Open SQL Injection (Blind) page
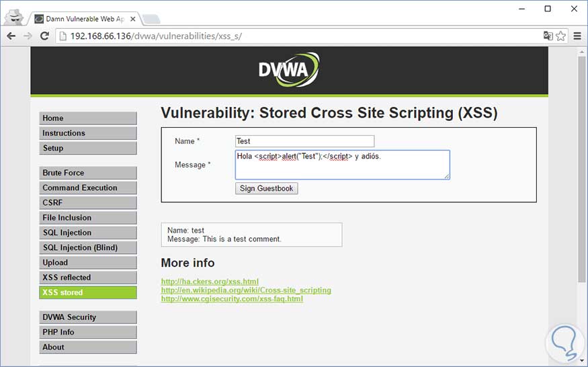The height and width of the screenshot is (367, 588). pyautogui.click(x=88, y=247)
